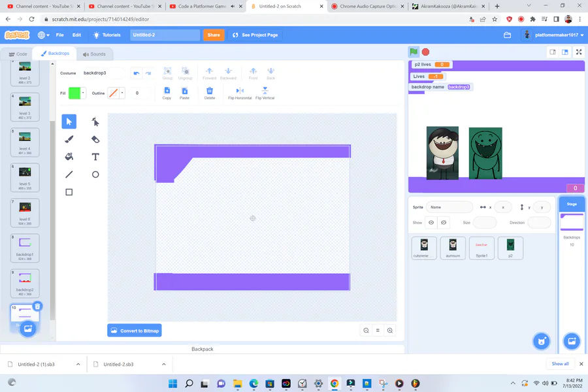Zoom in on the paint canvas
Viewport: 588px width, 392px height.
point(390,331)
